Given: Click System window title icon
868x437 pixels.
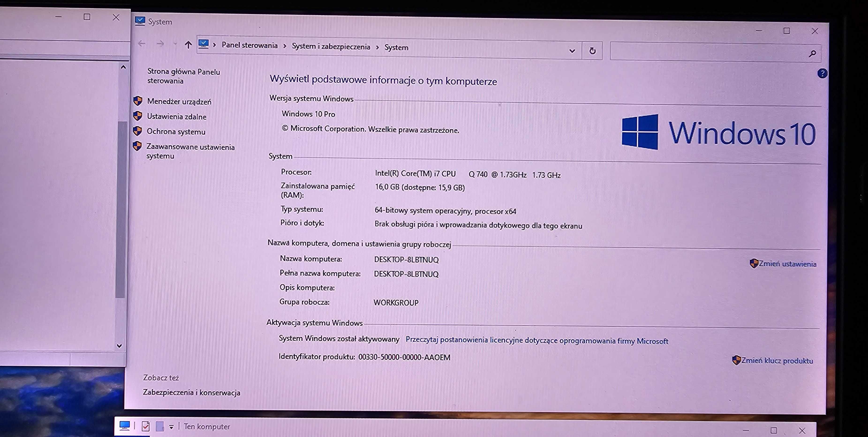Looking at the screenshot, I should [x=140, y=21].
